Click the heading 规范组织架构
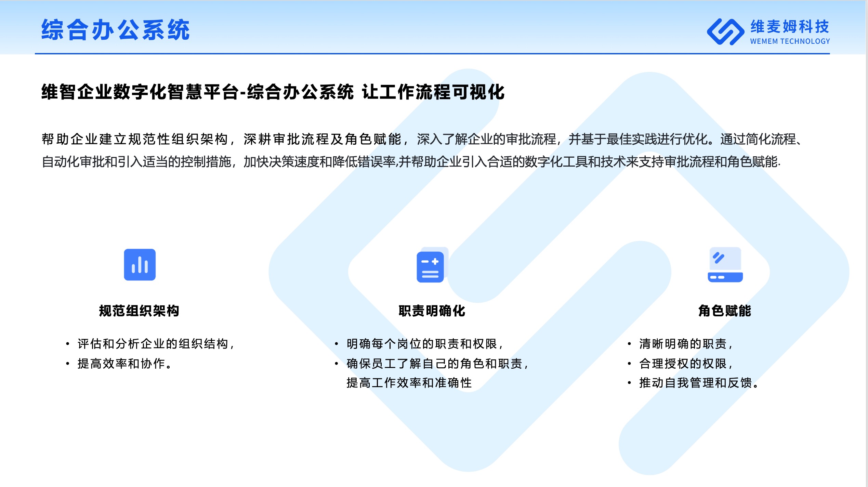The width and height of the screenshot is (868, 487). (x=139, y=311)
